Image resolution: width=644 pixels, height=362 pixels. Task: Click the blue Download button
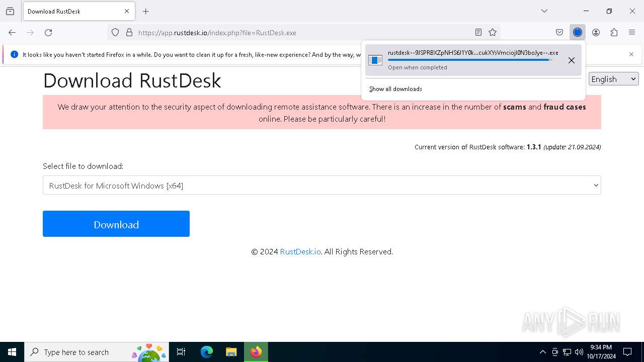coord(116,224)
